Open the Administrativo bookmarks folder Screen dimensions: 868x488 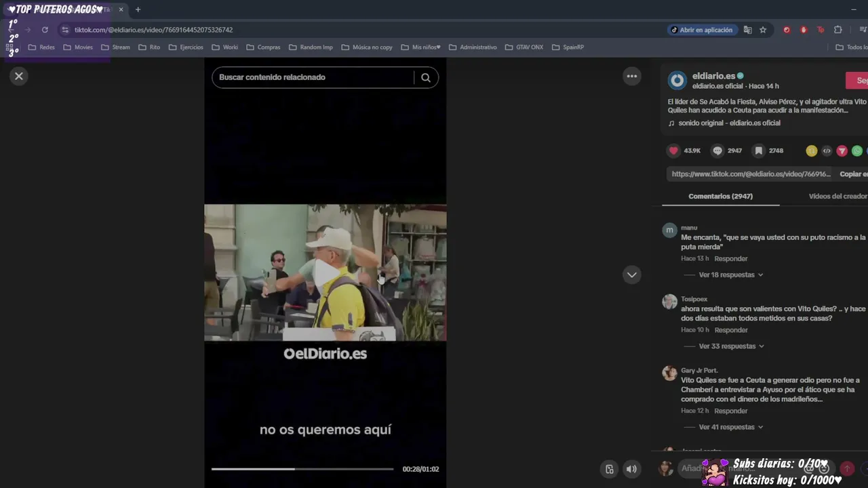point(473,47)
